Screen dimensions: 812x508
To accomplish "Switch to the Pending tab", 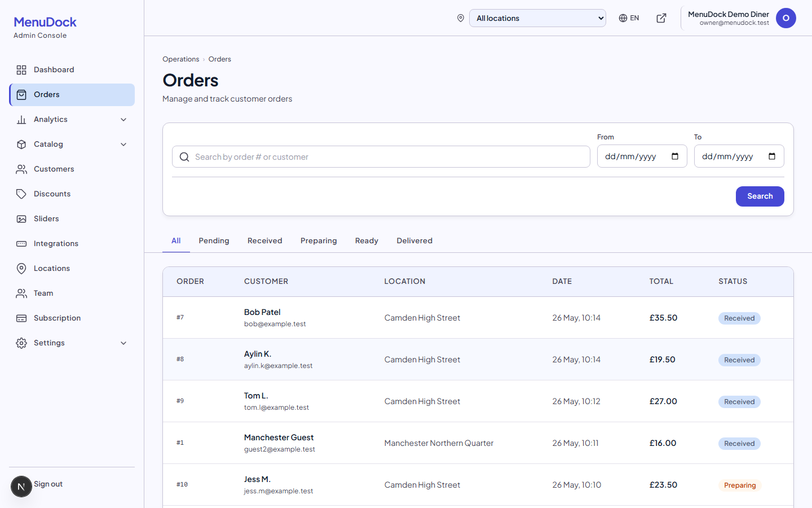I will (214, 240).
